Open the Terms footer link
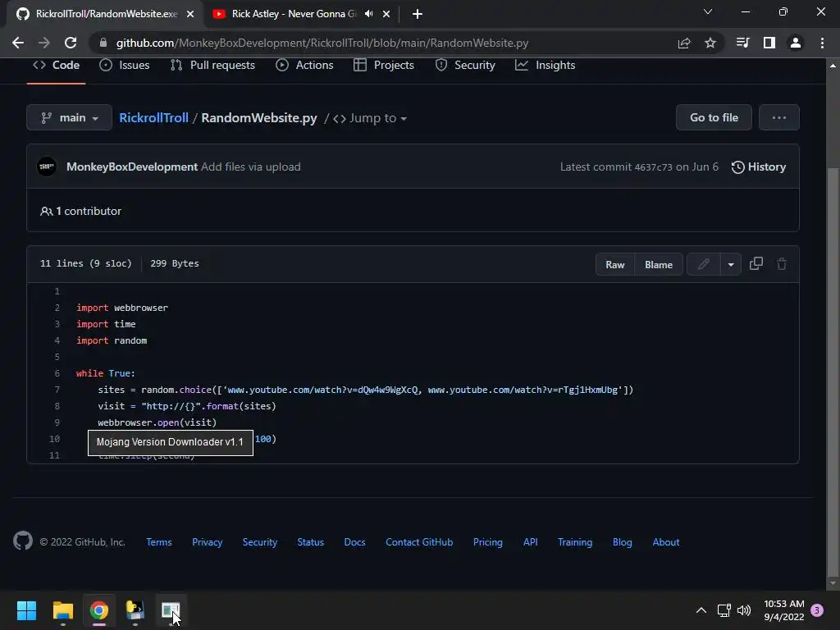The width and height of the screenshot is (840, 630). (159, 542)
